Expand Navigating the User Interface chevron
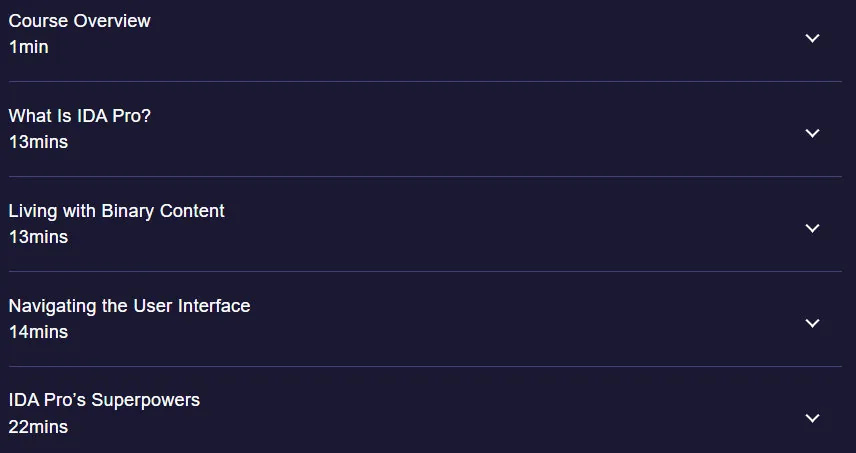The width and height of the screenshot is (856, 453). tap(812, 323)
